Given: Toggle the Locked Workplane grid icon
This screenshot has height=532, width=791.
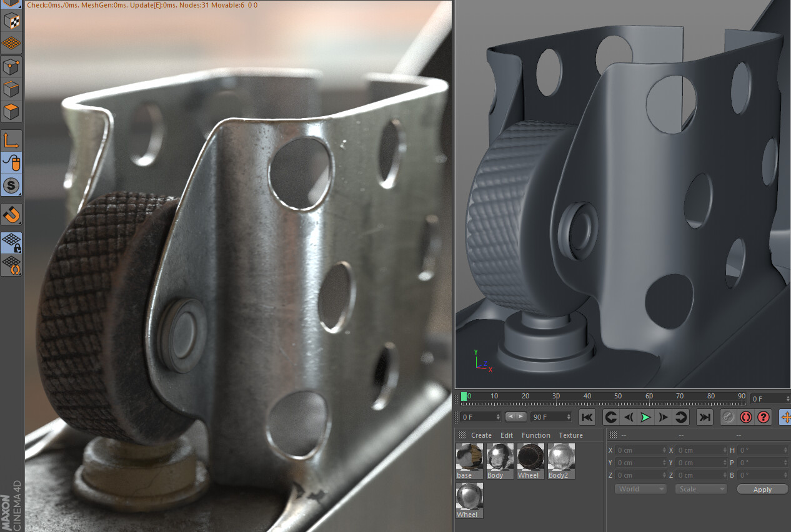Looking at the screenshot, I should tap(12, 242).
